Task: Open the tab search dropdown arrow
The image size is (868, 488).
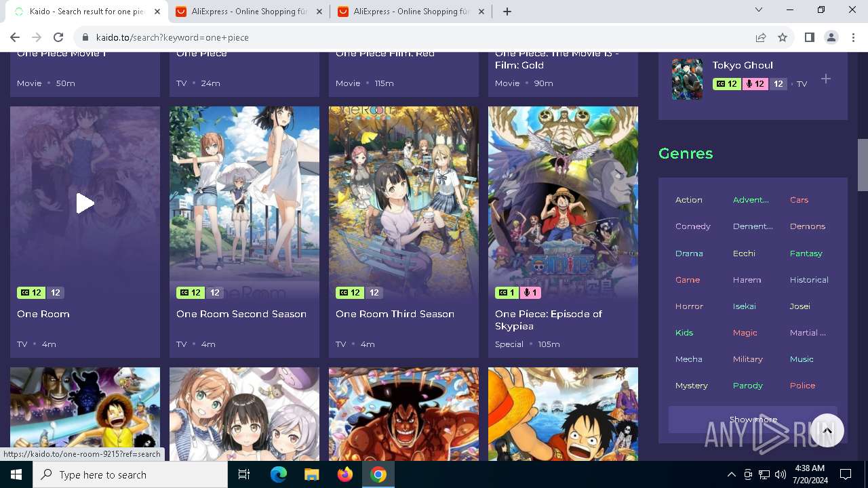Action: click(x=759, y=10)
